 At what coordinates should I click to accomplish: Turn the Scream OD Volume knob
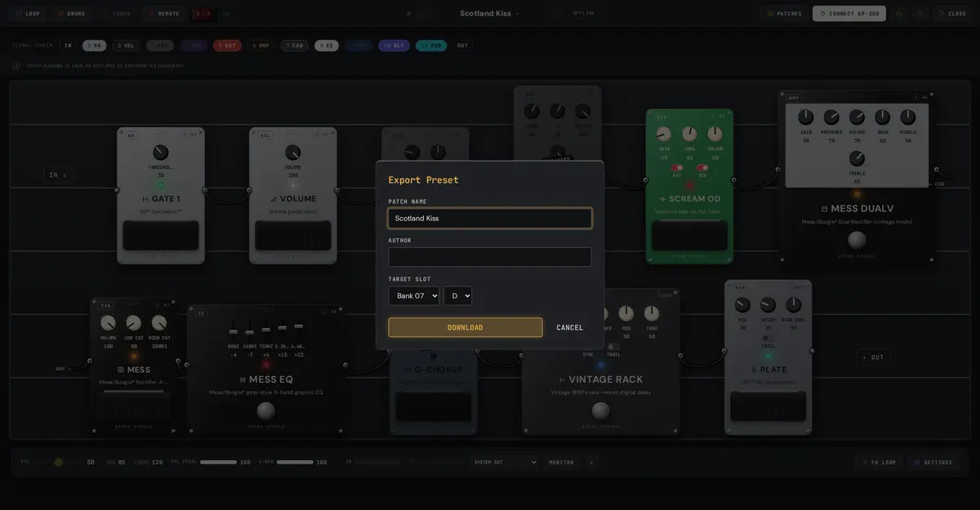tap(715, 135)
